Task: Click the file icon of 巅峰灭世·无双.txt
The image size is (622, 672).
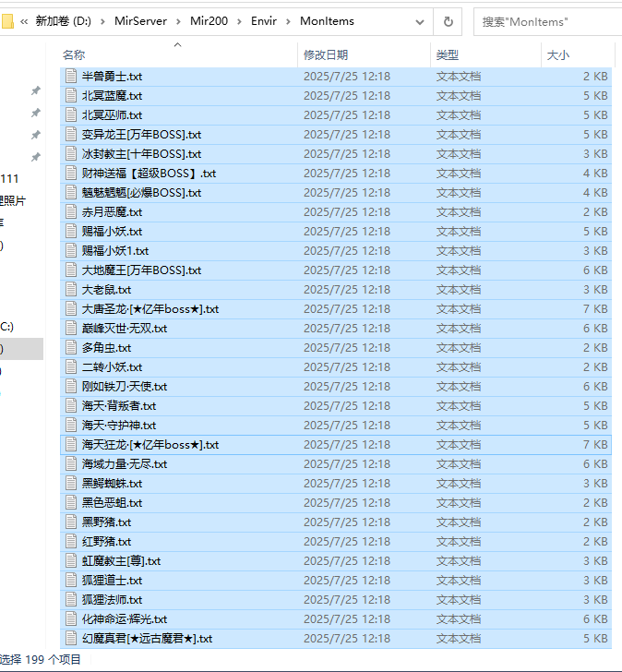Action: 71,329
